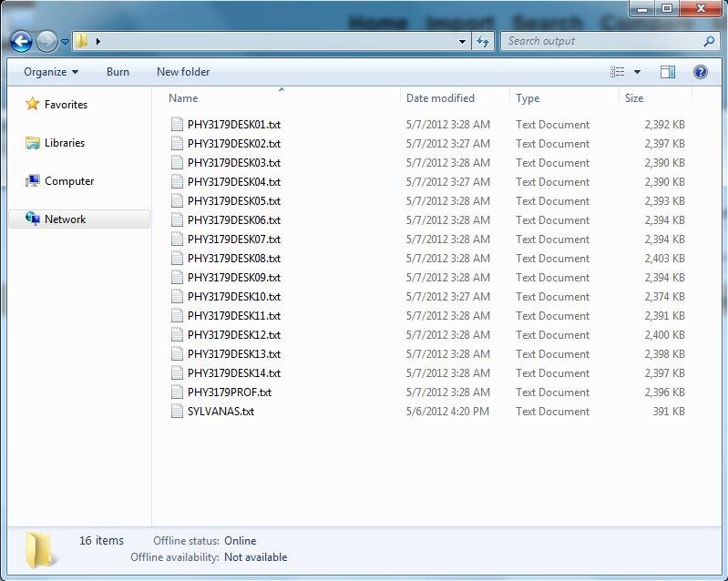
Task: Click the Offline status Online value
Action: click(x=240, y=541)
